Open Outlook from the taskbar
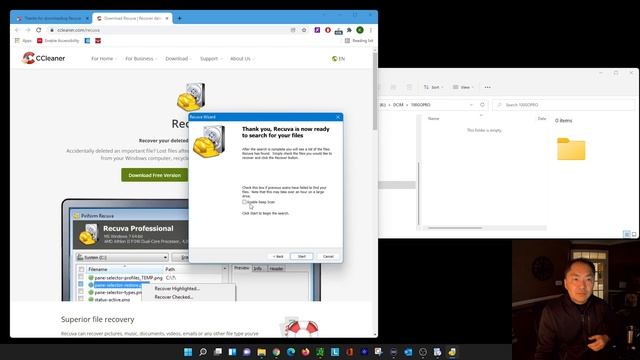Screen dimensions: 640x360 408,352
